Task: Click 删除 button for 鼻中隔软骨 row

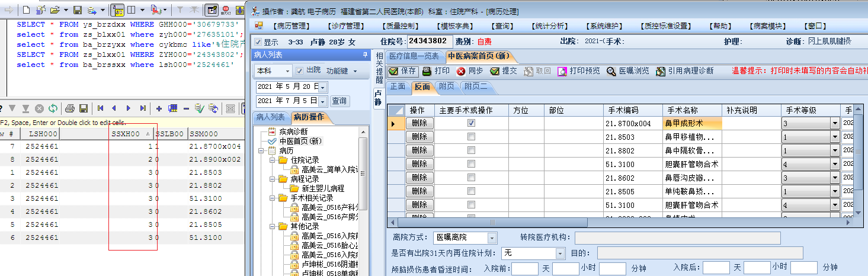Action: tap(419, 150)
